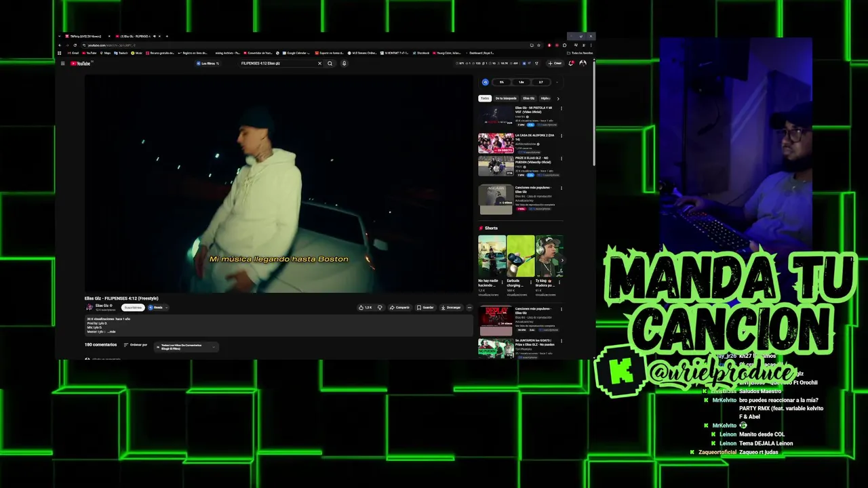Open options menu for LA CASA DE ALOFOKE 2
Image resolution: width=868 pixels, height=488 pixels.
pyautogui.click(x=561, y=136)
